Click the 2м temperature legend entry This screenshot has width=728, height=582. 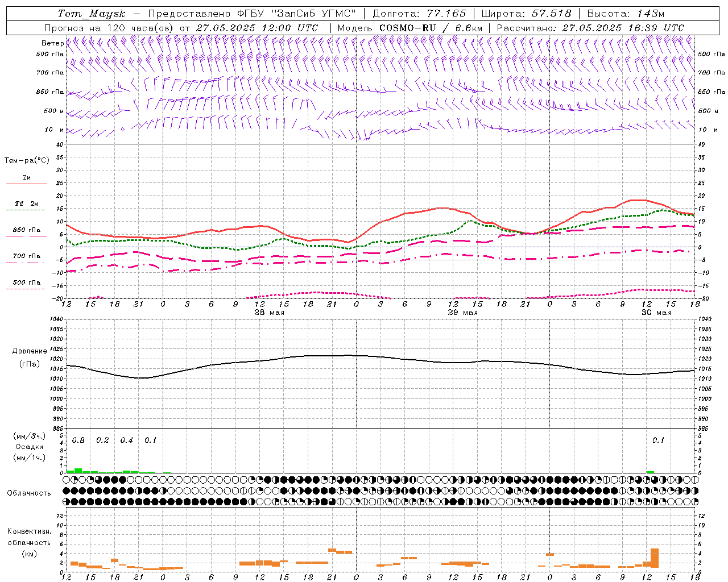click(x=27, y=178)
